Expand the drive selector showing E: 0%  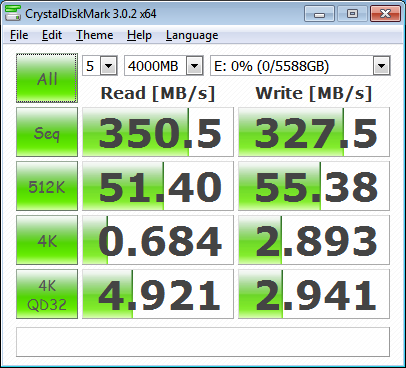click(x=300, y=66)
